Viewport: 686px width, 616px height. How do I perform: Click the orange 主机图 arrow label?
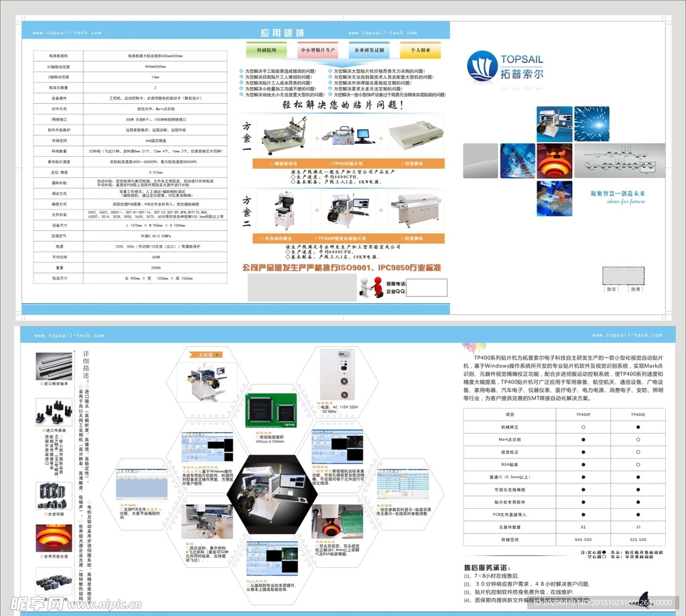206,355
